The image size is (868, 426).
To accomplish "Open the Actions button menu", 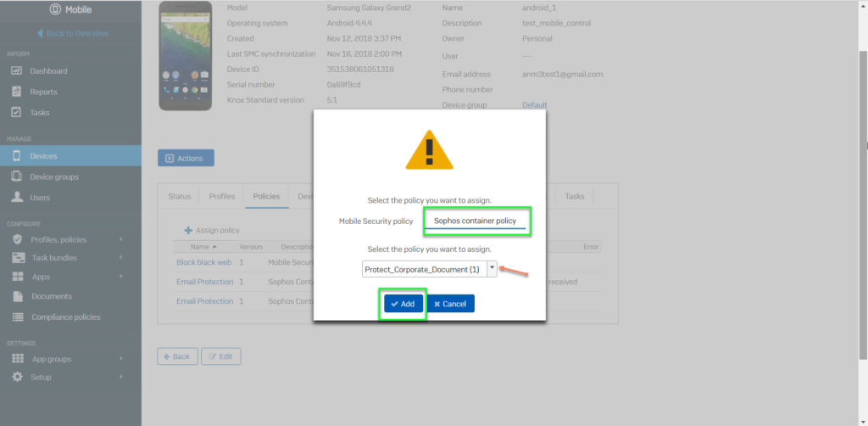I will (x=186, y=158).
